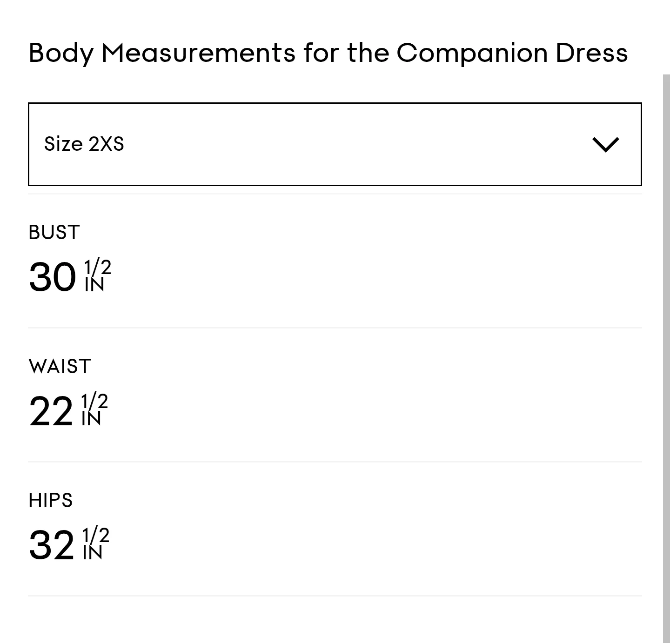
Task: Select the HIPS label
Action: point(50,501)
